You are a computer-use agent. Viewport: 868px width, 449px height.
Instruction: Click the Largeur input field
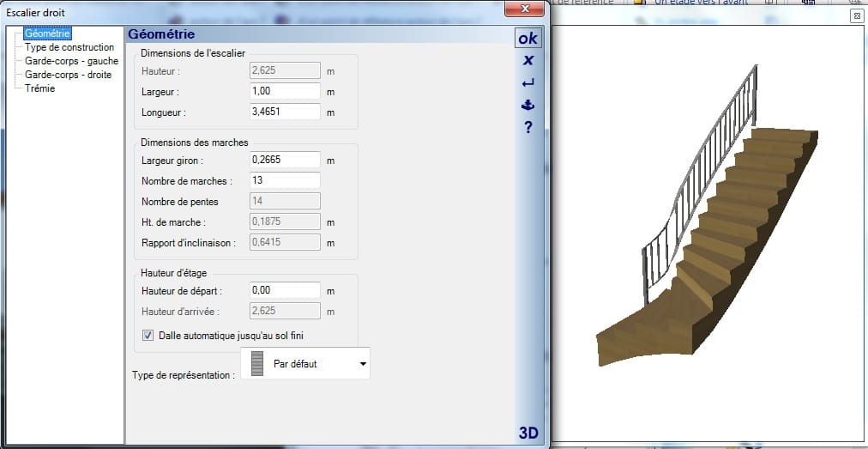click(285, 92)
